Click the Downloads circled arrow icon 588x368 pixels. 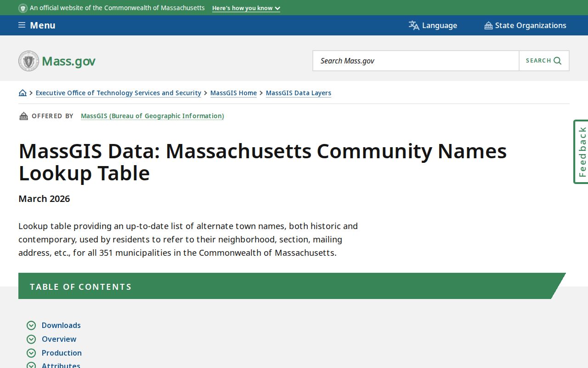tap(31, 326)
